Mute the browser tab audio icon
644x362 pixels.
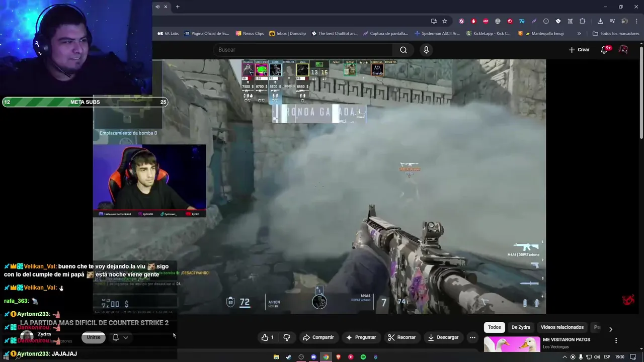point(157,7)
